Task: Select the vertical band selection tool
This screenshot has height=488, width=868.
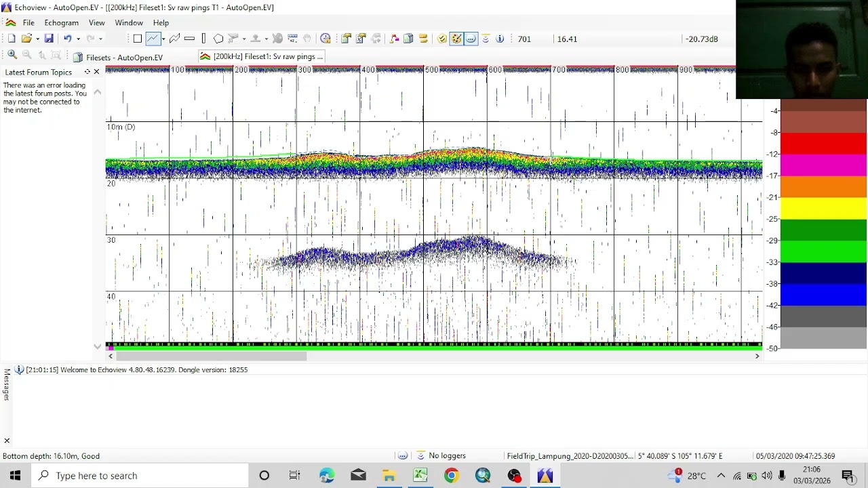Action: click(203, 39)
